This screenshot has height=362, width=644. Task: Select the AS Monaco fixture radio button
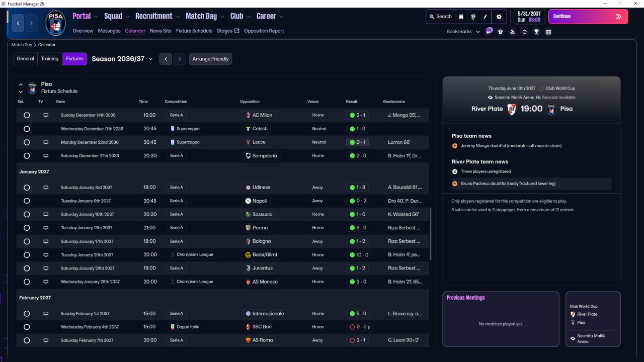[27, 282]
